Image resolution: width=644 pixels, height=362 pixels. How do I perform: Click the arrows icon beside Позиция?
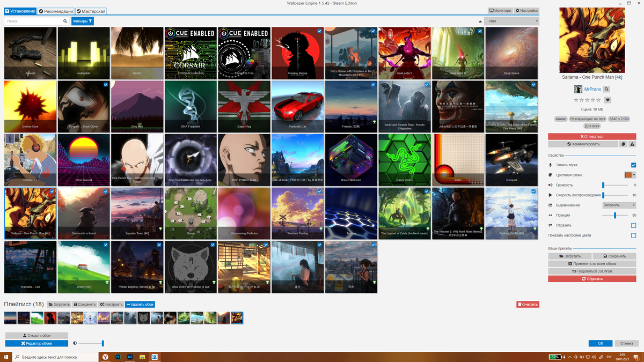(550, 215)
